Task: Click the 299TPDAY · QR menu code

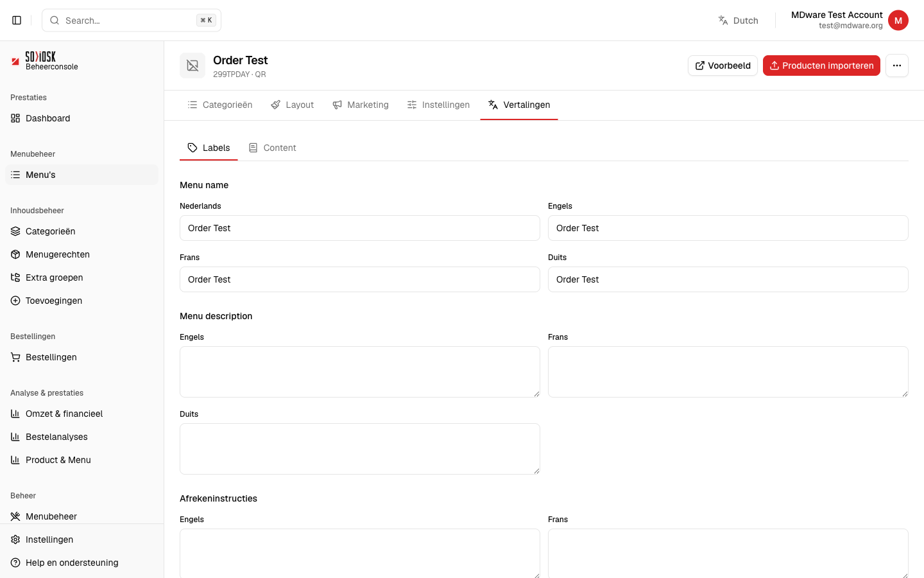Action: [239, 74]
